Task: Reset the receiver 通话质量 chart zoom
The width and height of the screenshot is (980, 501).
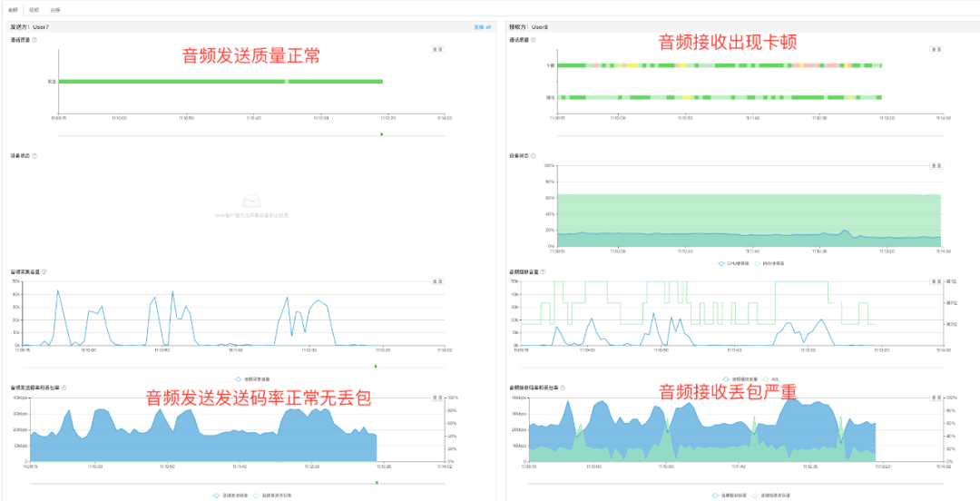Action: pyautogui.click(x=936, y=49)
